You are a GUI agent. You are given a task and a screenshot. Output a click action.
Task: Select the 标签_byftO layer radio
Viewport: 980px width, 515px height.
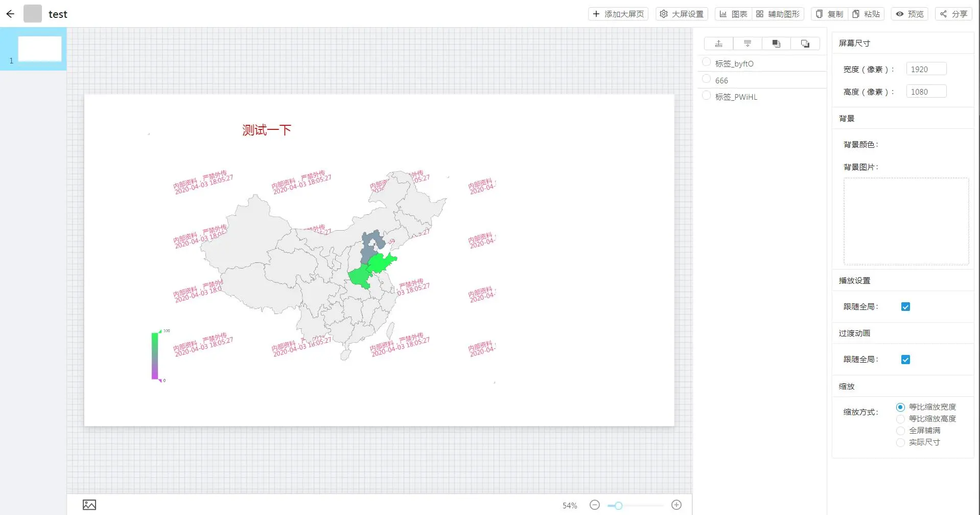(706, 62)
